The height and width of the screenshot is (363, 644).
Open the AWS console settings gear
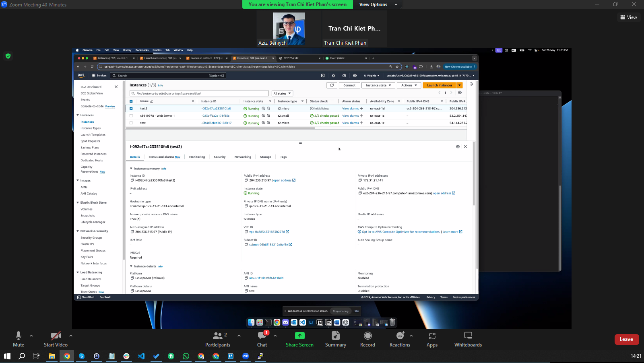355,75
